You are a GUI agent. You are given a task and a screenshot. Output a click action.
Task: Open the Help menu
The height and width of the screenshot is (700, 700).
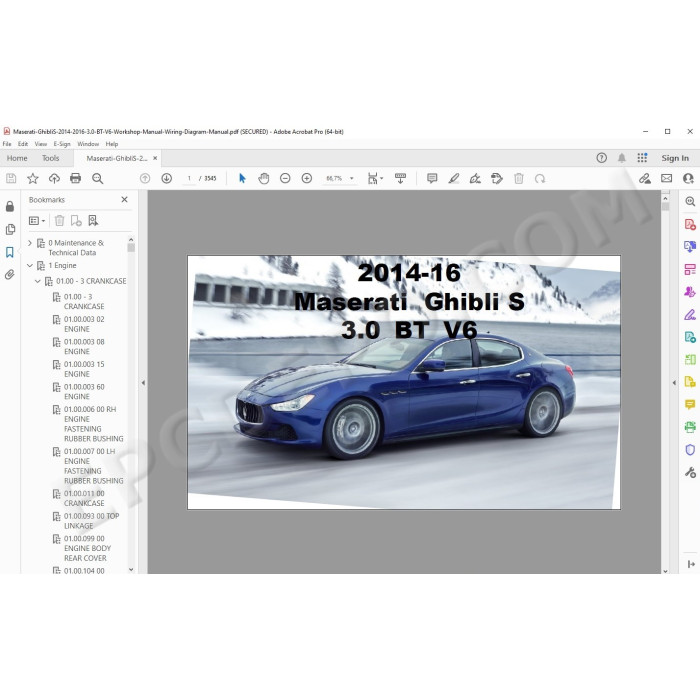point(112,144)
